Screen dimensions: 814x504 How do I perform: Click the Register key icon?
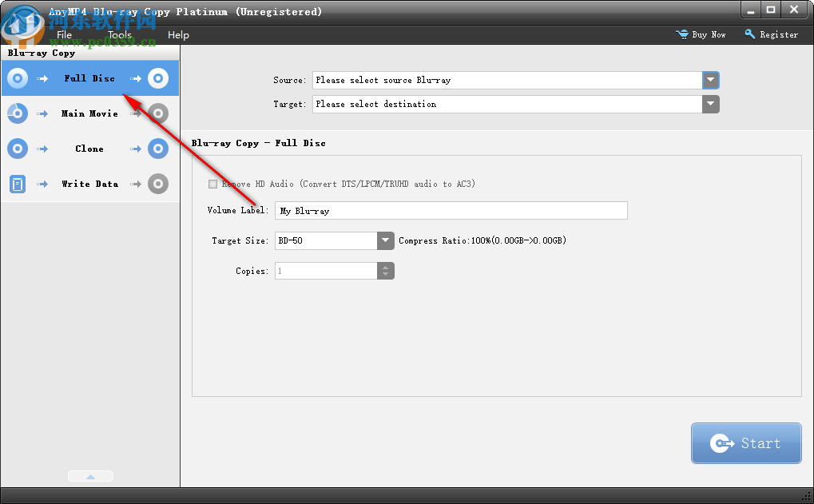748,34
